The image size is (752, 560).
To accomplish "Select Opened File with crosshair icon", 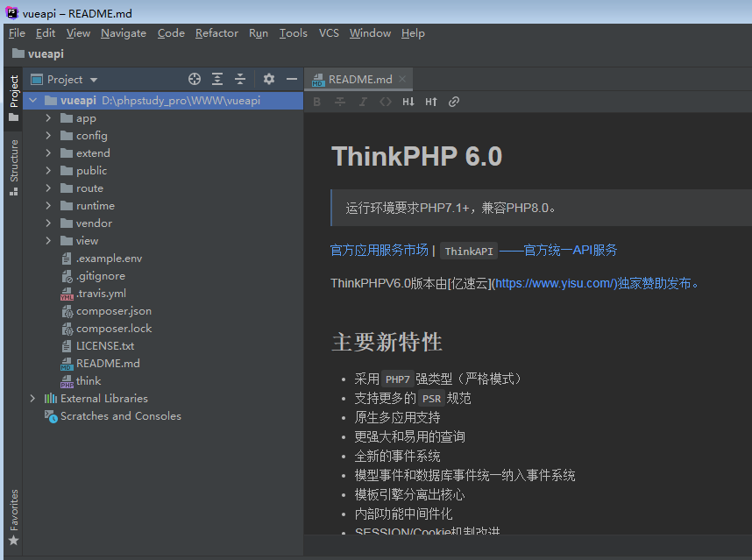I will (x=194, y=79).
